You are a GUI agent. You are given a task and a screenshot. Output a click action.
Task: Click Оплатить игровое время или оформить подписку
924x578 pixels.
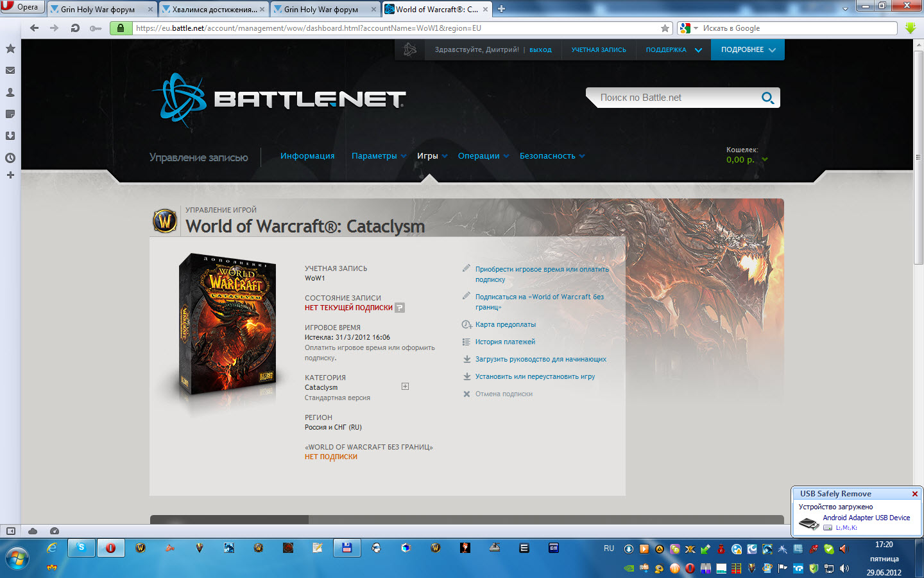pos(370,353)
